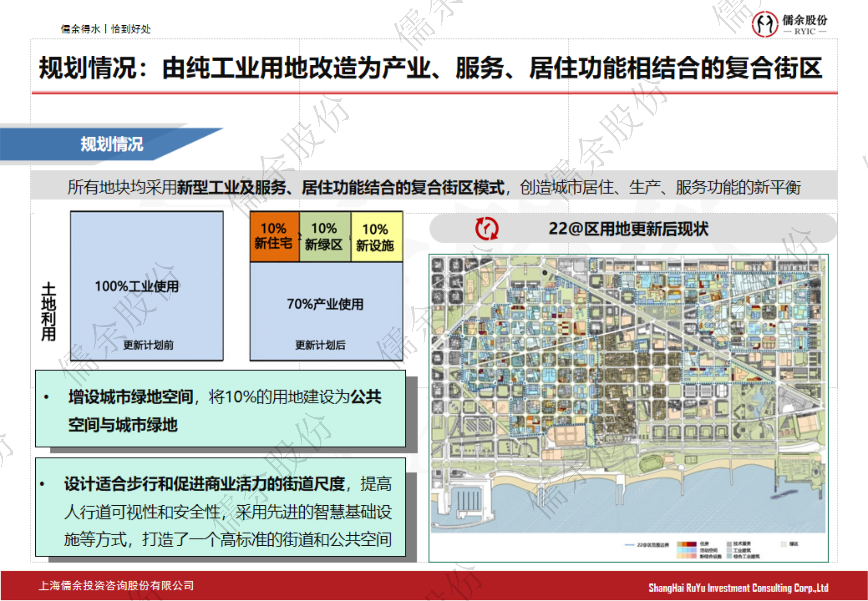Click the bullet before 增设城市绿地空间
Viewport: 868px width, 601px height.
[x=47, y=397]
